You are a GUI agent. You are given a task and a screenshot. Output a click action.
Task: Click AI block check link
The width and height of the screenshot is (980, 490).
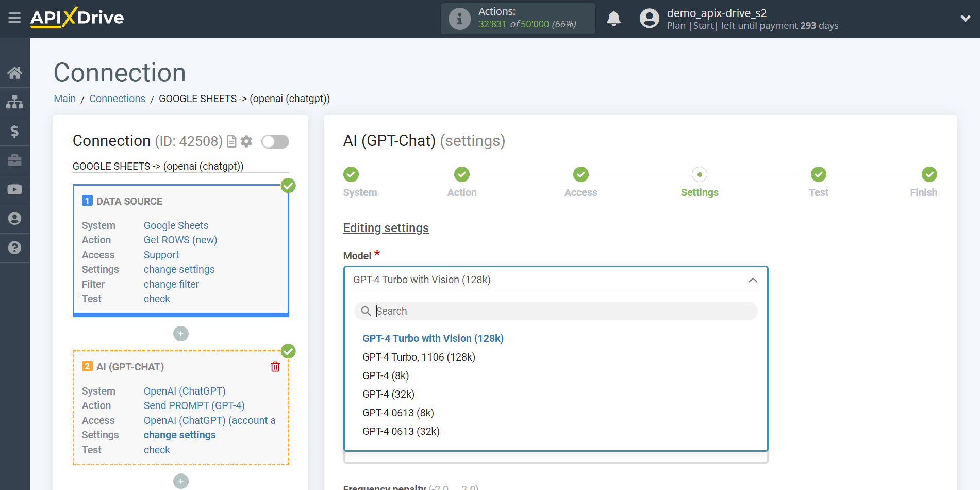157,450
